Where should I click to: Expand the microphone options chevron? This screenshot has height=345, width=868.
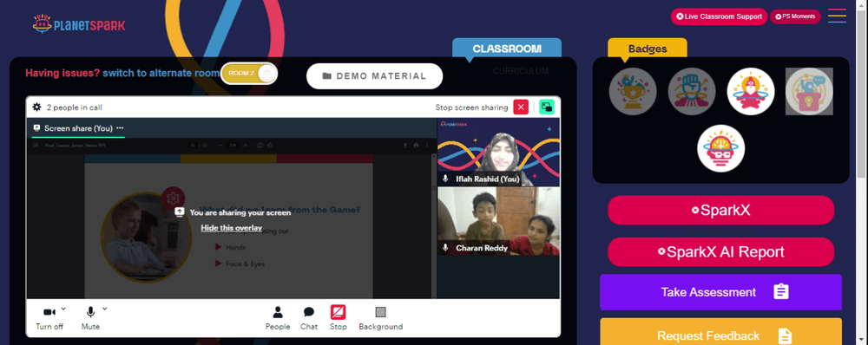tap(105, 309)
